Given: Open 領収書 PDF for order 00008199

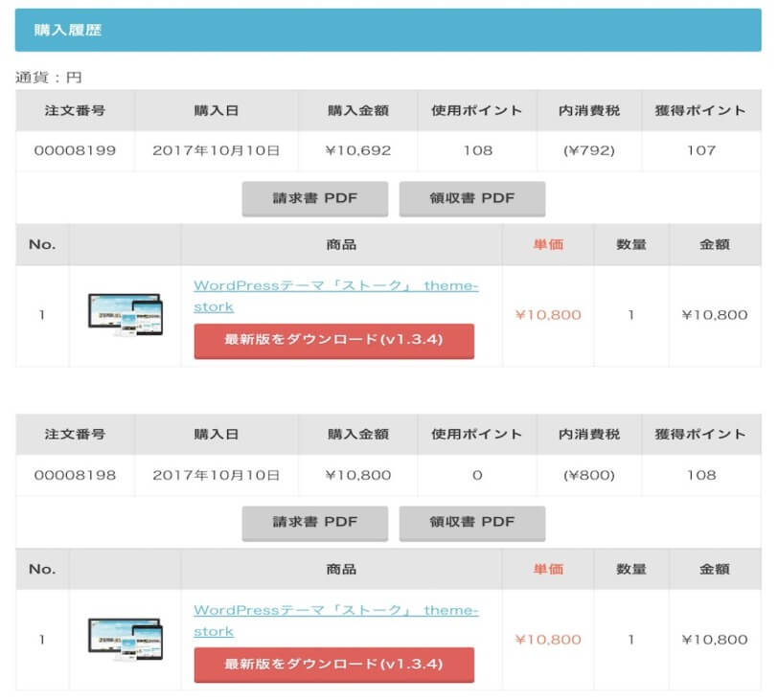Looking at the screenshot, I should click(471, 198).
